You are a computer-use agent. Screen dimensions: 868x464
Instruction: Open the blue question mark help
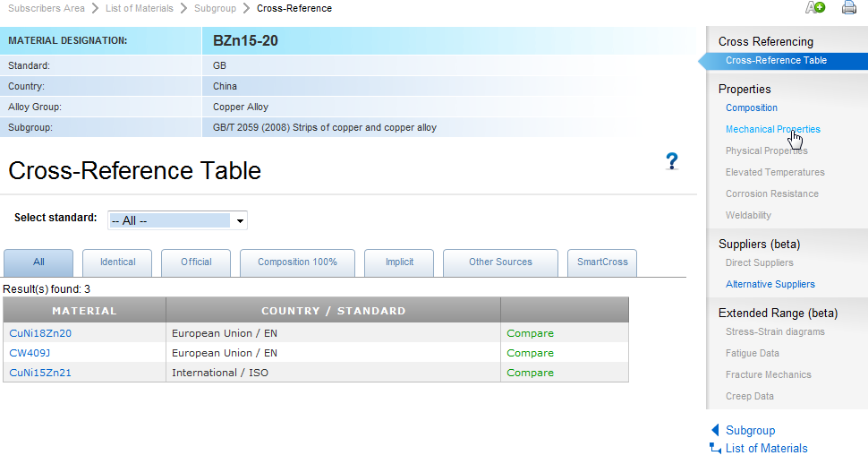(x=672, y=161)
